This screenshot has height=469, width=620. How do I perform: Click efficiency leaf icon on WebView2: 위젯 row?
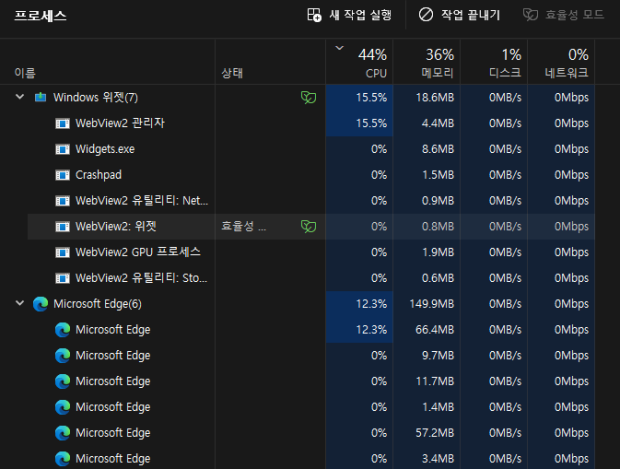309,226
